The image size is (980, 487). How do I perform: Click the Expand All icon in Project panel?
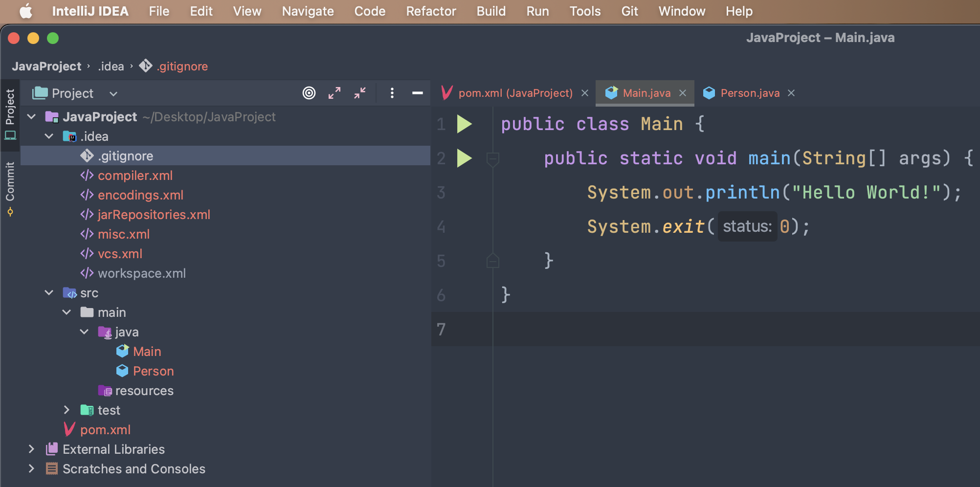coord(334,93)
